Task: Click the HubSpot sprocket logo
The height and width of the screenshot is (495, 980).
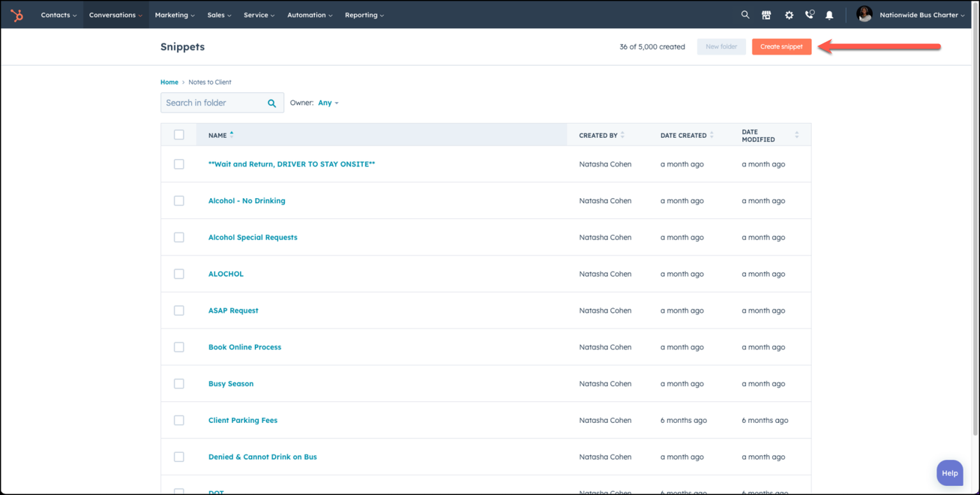Action: [x=17, y=15]
